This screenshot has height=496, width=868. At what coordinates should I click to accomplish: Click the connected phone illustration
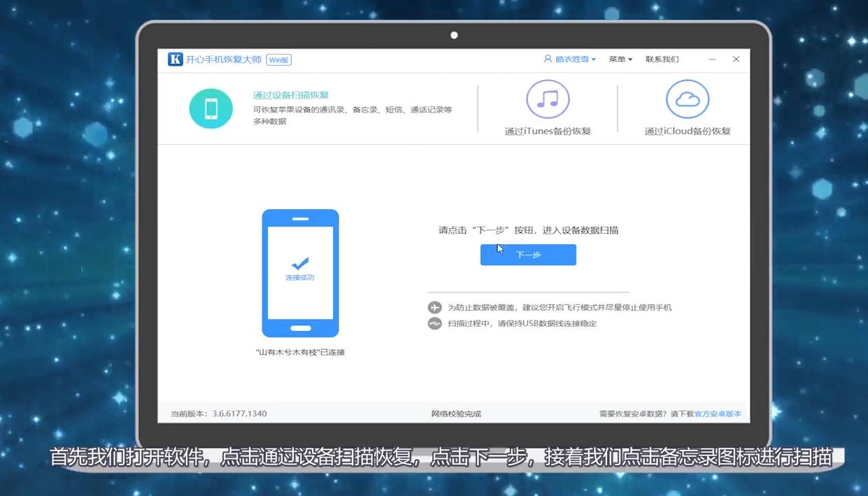click(300, 274)
